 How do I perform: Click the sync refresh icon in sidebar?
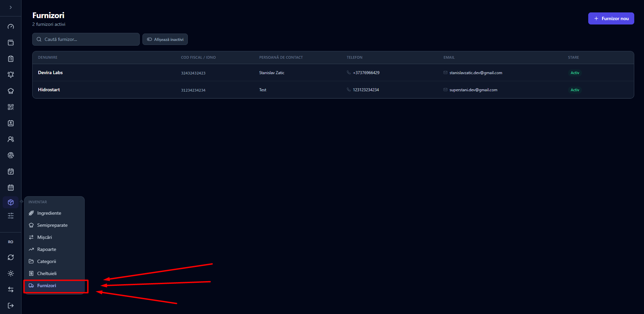(11, 257)
